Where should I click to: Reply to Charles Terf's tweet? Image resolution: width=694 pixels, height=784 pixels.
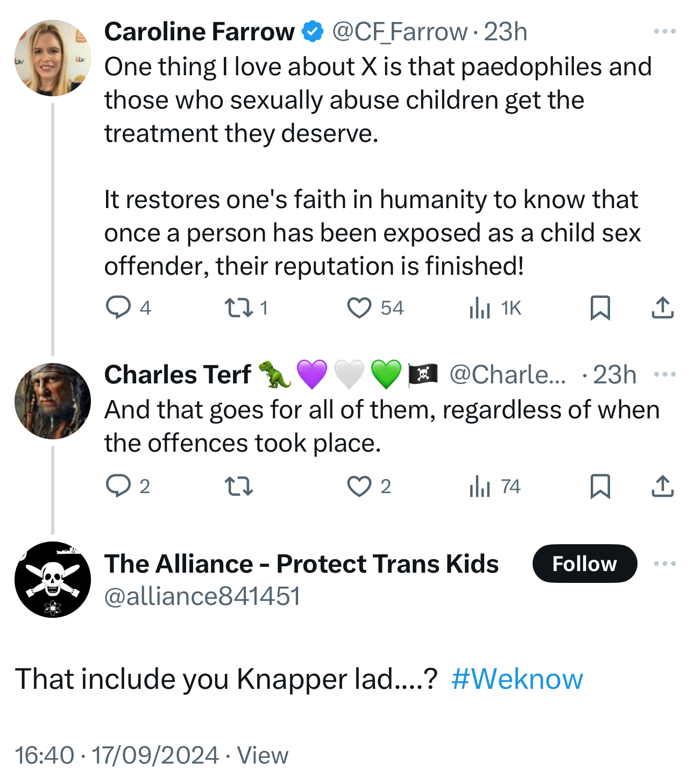coord(118,486)
